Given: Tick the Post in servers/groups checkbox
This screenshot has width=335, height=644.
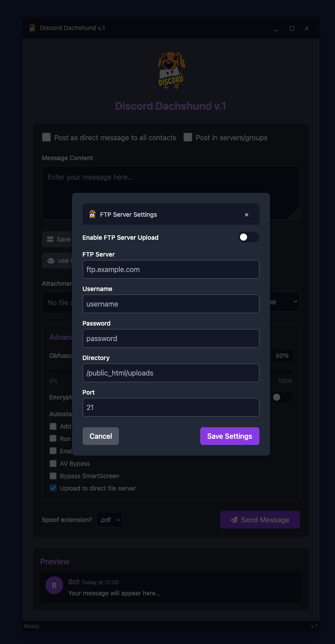Looking at the screenshot, I should tap(188, 137).
